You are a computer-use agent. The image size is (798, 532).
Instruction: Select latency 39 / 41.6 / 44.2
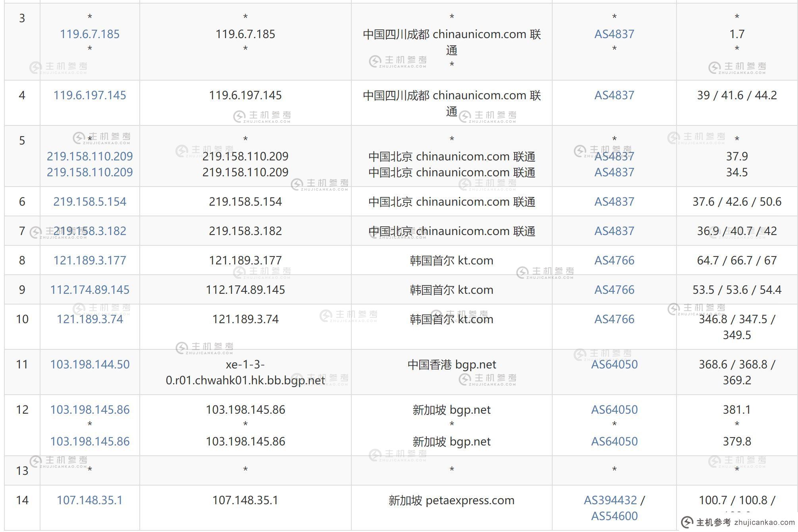point(737,95)
